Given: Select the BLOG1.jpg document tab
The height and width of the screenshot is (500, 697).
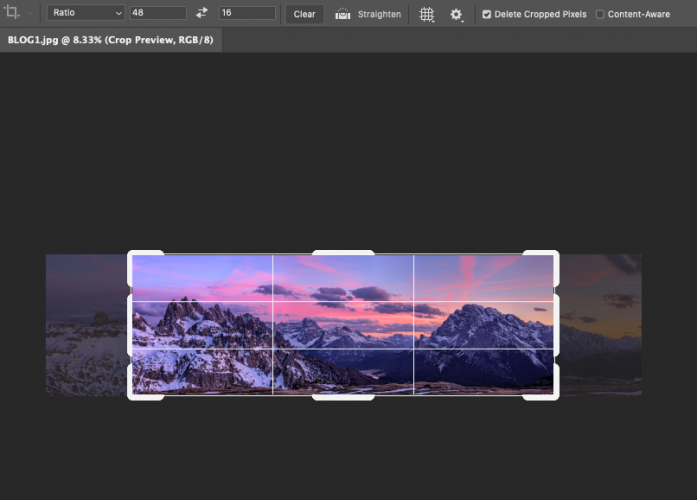Looking at the screenshot, I should 111,40.
